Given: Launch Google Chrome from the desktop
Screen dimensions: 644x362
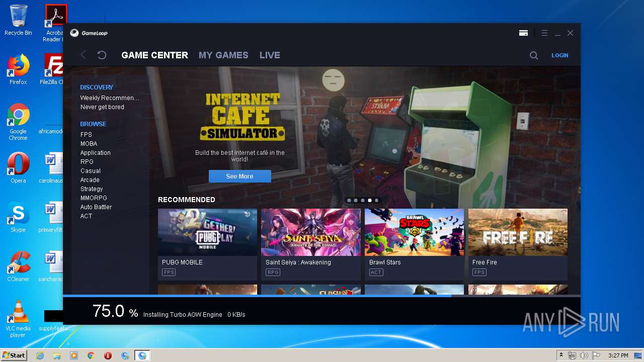Looking at the screenshot, I should tap(18, 122).
